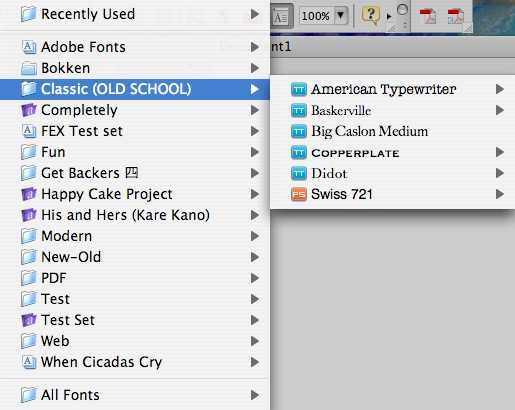Click the first red PDF export icon
The height and width of the screenshot is (410, 515).
[x=428, y=16]
